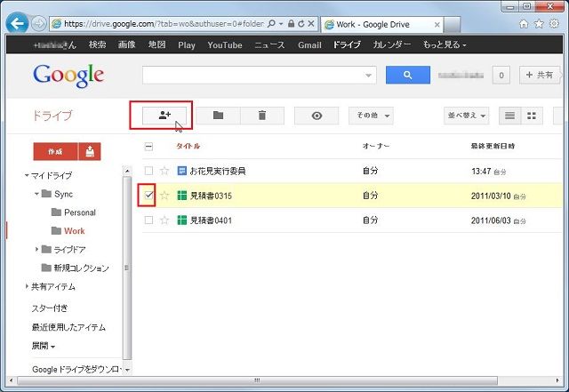The height and width of the screenshot is (392, 569).
Task: Click the sidebar vertical scrollbar thumb
Action: click(126, 268)
